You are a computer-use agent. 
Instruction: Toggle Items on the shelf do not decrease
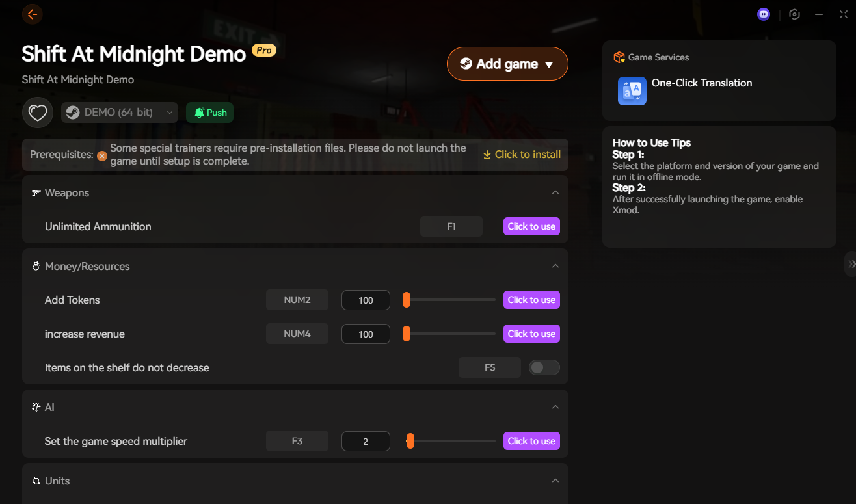coord(544,367)
